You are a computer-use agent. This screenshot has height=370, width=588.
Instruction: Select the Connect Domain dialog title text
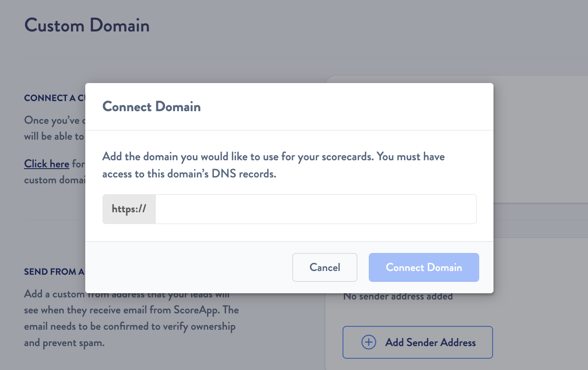151,107
